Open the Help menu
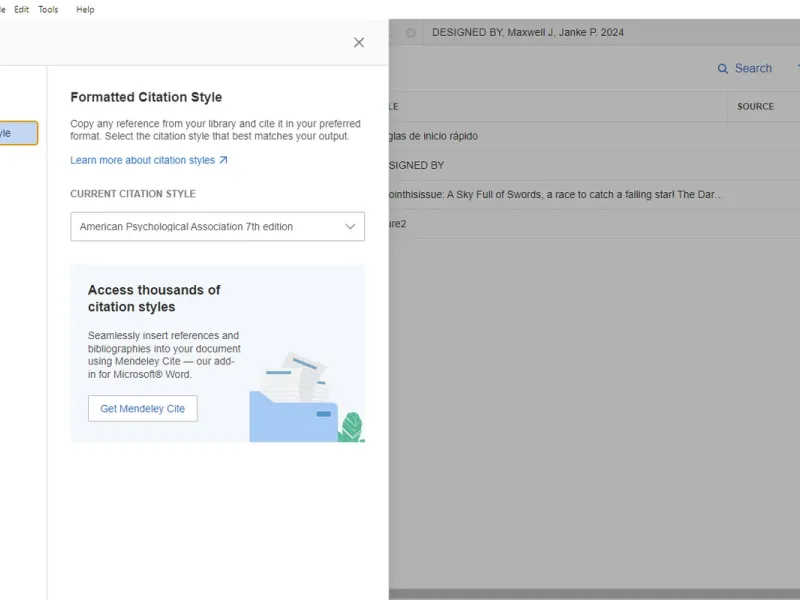 [x=85, y=10]
